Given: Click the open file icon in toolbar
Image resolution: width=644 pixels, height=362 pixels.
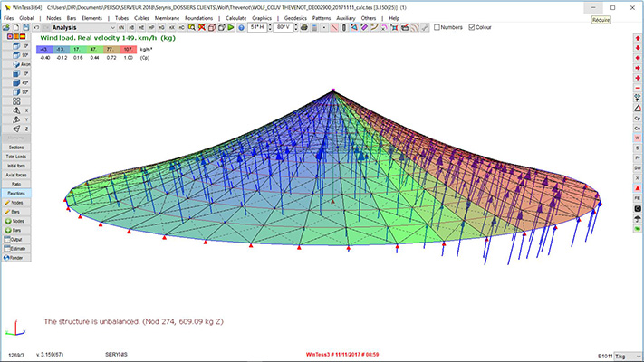Looking at the screenshot, I should pyautogui.click(x=8, y=28).
